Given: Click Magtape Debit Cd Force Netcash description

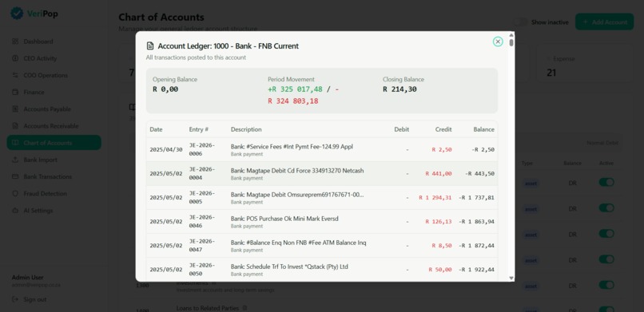Looking at the screenshot, I should click(x=297, y=171).
